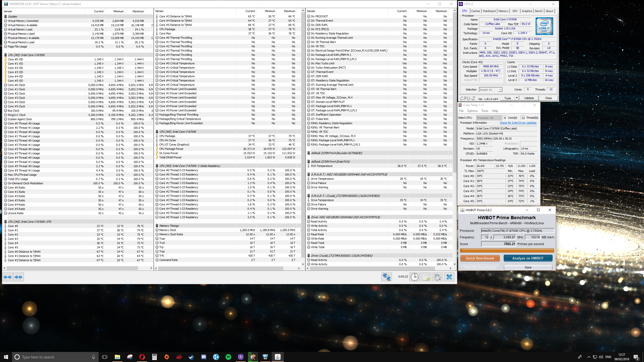Open Action Center notifications icon
644x362 pixels.
click(636, 357)
